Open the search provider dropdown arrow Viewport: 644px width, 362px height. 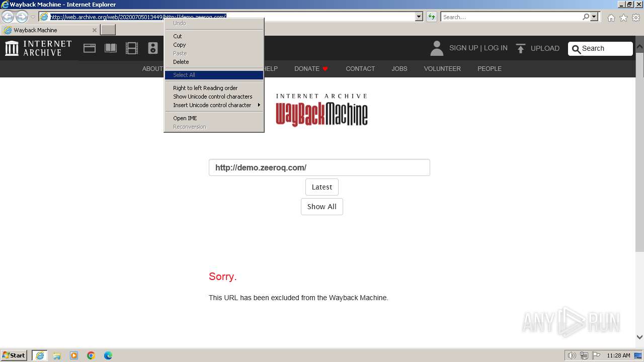(x=594, y=17)
